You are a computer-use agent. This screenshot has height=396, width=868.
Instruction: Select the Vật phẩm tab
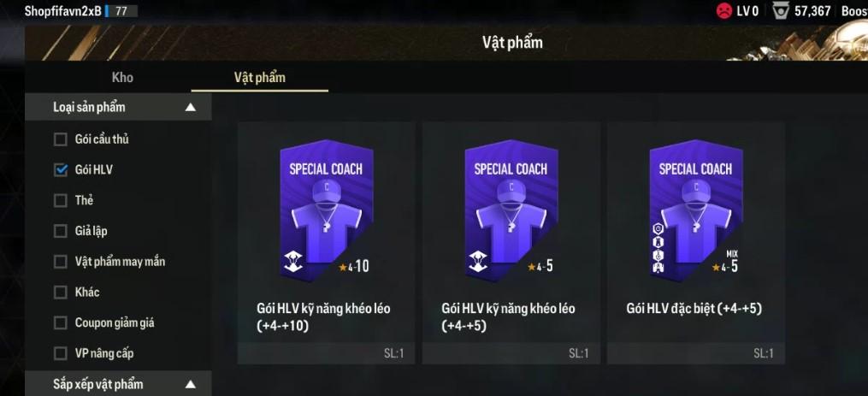pyautogui.click(x=260, y=78)
